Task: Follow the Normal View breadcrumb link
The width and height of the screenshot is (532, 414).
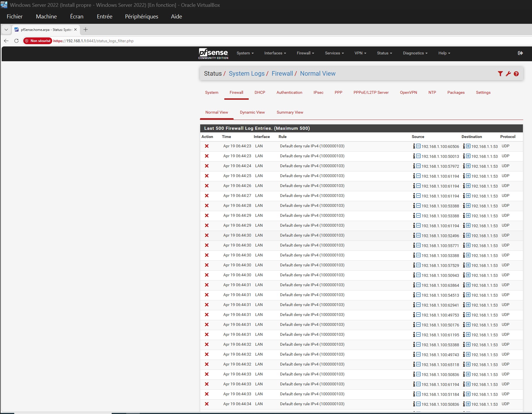Action: [x=318, y=74]
